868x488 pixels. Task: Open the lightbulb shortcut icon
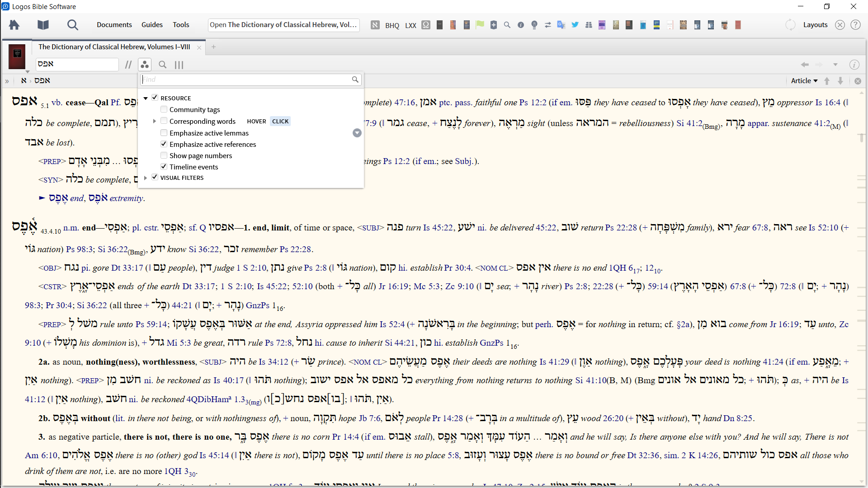click(x=534, y=25)
